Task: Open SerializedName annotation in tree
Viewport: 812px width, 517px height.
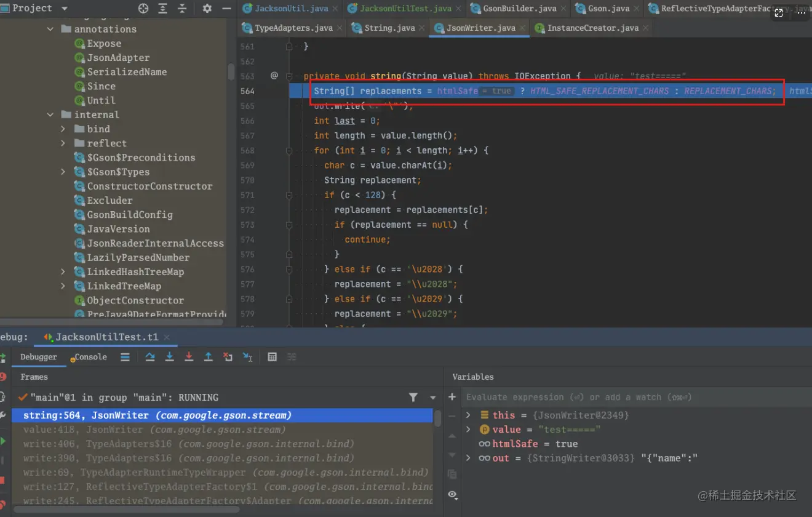Action: [x=120, y=71]
